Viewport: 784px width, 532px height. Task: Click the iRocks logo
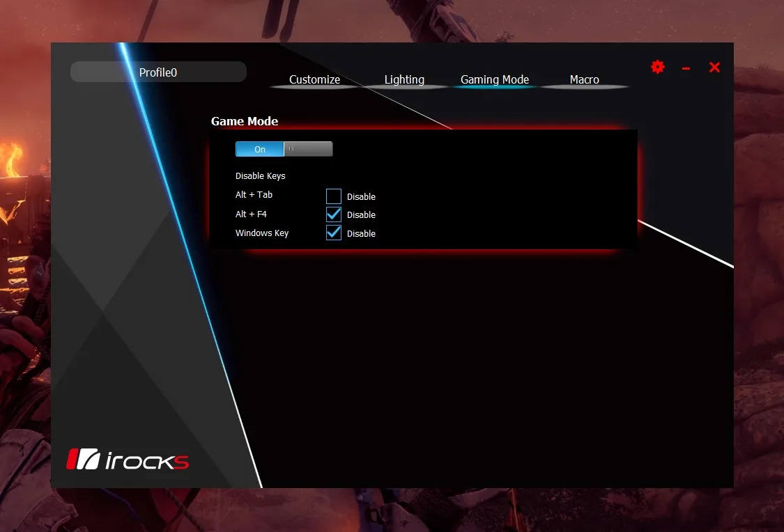click(x=128, y=459)
